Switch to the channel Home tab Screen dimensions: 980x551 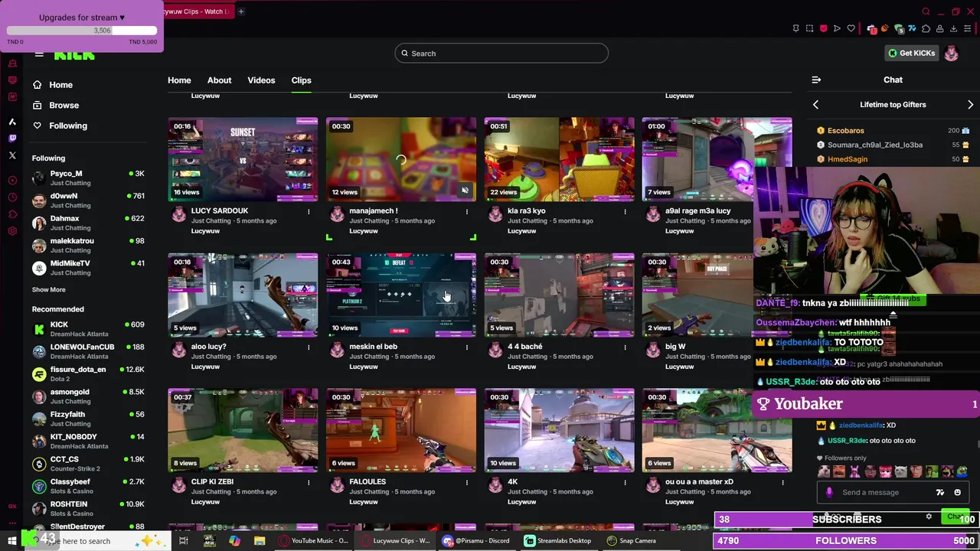pyautogui.click(x=179, y=80)
